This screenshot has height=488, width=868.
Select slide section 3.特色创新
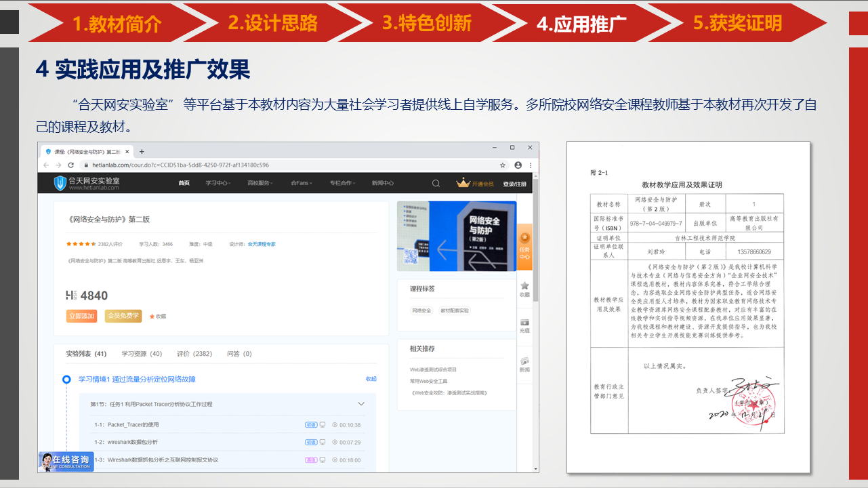click(x=427, y=23)
